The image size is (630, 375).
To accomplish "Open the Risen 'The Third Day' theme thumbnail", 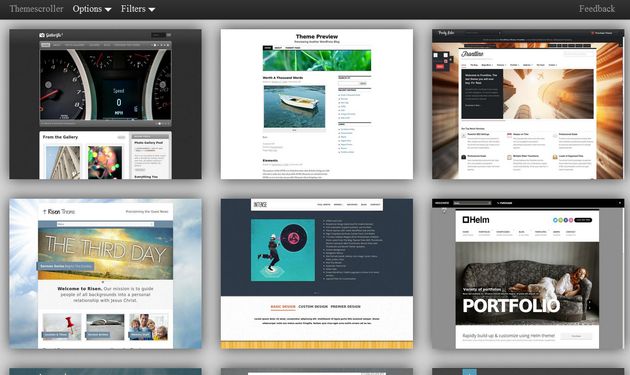I will coord(105,274).
